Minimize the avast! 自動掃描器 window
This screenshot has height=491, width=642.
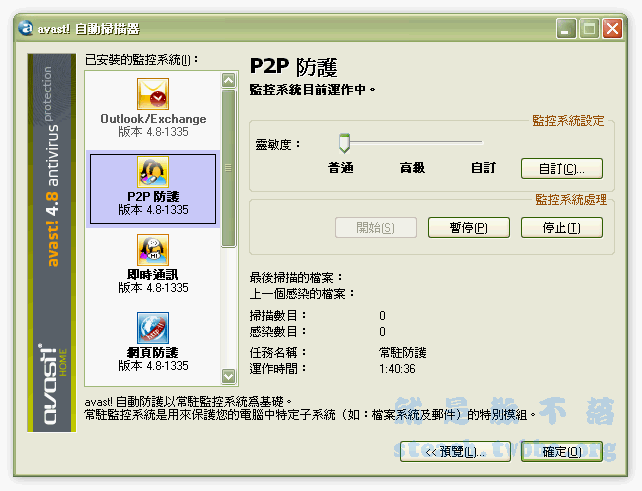click(x=566, y=29)
